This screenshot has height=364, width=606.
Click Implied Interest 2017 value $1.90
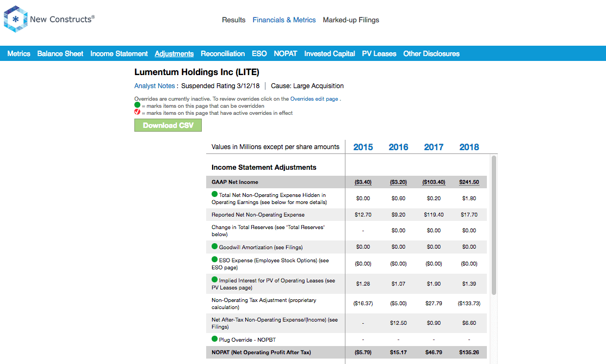coord(434,283)
